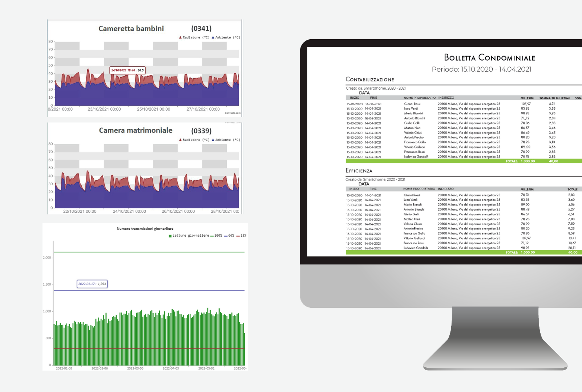582x392 pixels.
Task: Click the green 100% threshold line in bar chart
Action: click(x=149, y=252)
